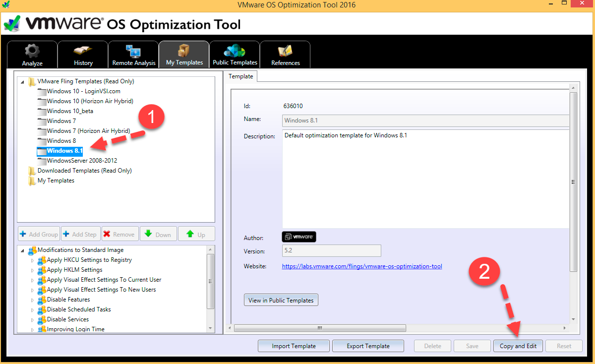Click the Copy and Edit button
Image resolution: width=595 pixels, height=364 pixels.
518,346
